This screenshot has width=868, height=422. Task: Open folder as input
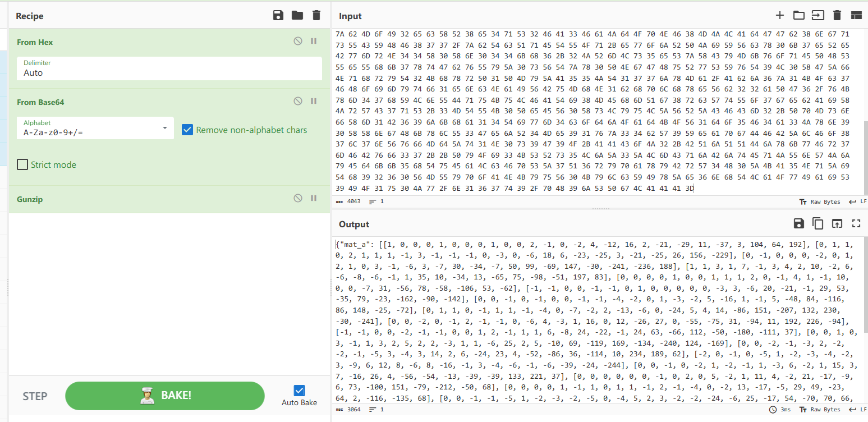point(798,16)
